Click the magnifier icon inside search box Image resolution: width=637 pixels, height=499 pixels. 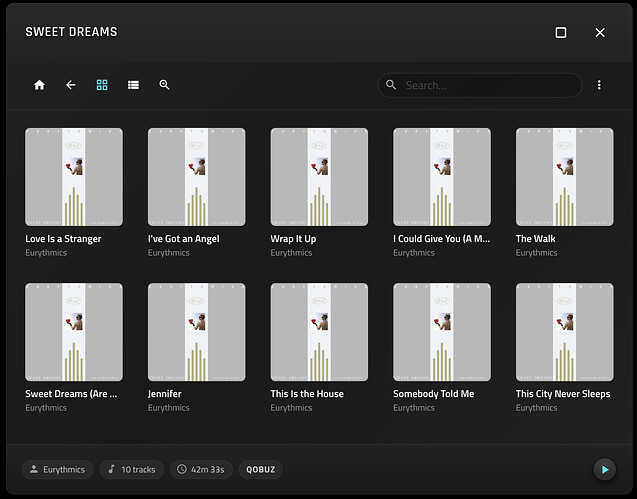click(x=391, y=85)
